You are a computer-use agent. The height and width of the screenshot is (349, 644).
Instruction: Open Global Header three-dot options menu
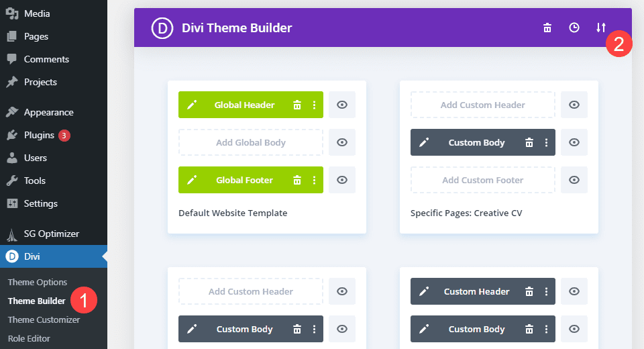pyautogui.click(x=314, y=105)
